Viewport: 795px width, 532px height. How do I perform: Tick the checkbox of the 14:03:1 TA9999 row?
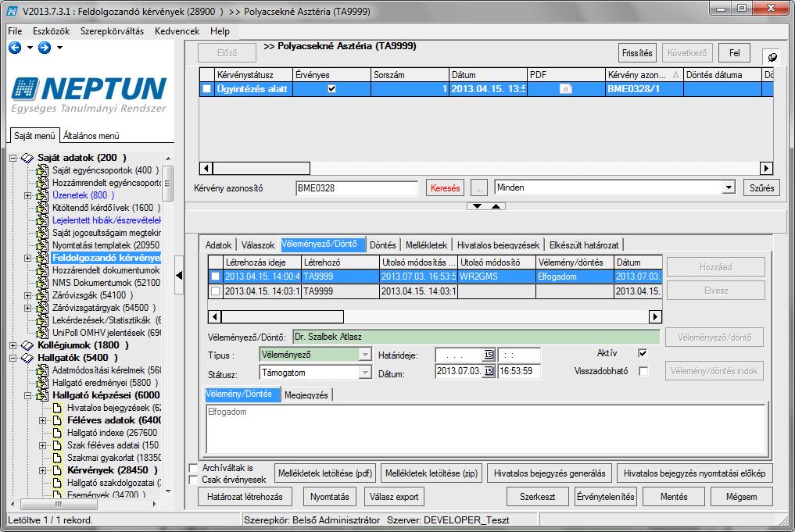click(216, 291)
